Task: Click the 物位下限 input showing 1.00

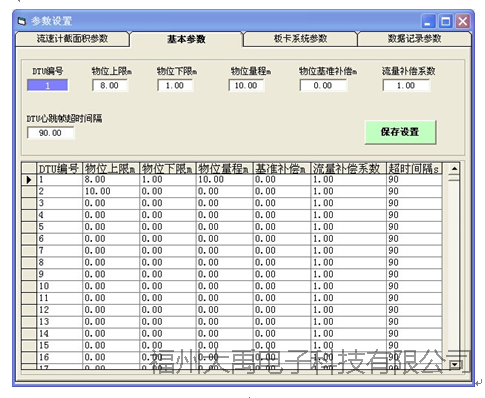Action: [x=175, y=85]
